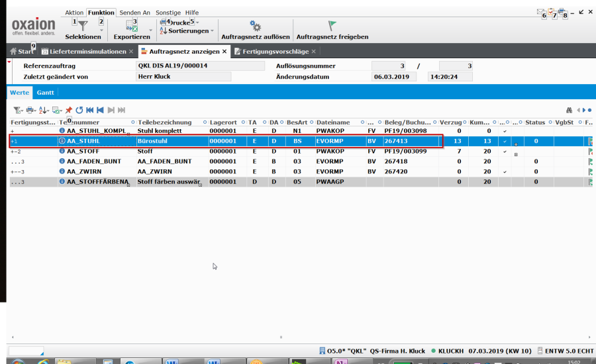The image size is (596, 364).
Task: Click the Auftragsnetz auflösen gears icon
Action: point(255,26)
